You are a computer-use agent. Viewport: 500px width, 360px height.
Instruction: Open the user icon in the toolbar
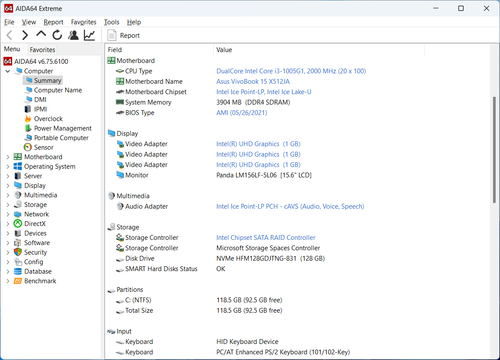[x=73, y=35]
